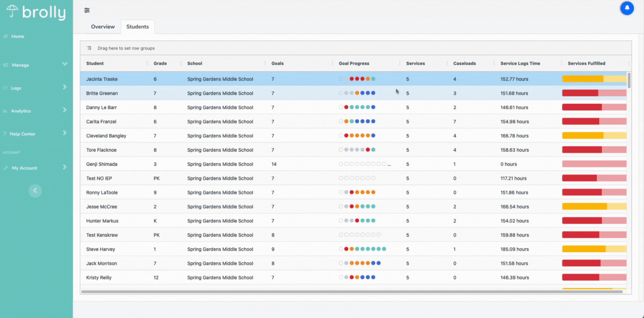Click the Home icon in sidebar
The image size is (644, 318).
coord(5,36)
